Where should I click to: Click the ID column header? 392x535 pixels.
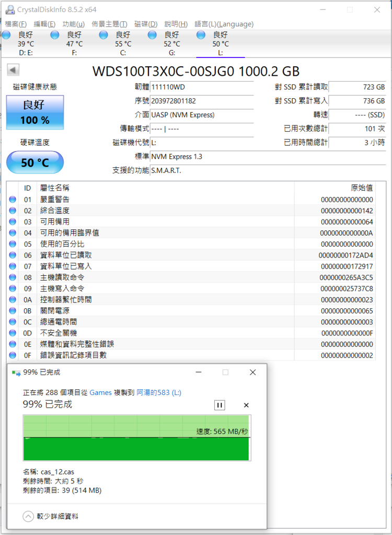tap(28, 188)
